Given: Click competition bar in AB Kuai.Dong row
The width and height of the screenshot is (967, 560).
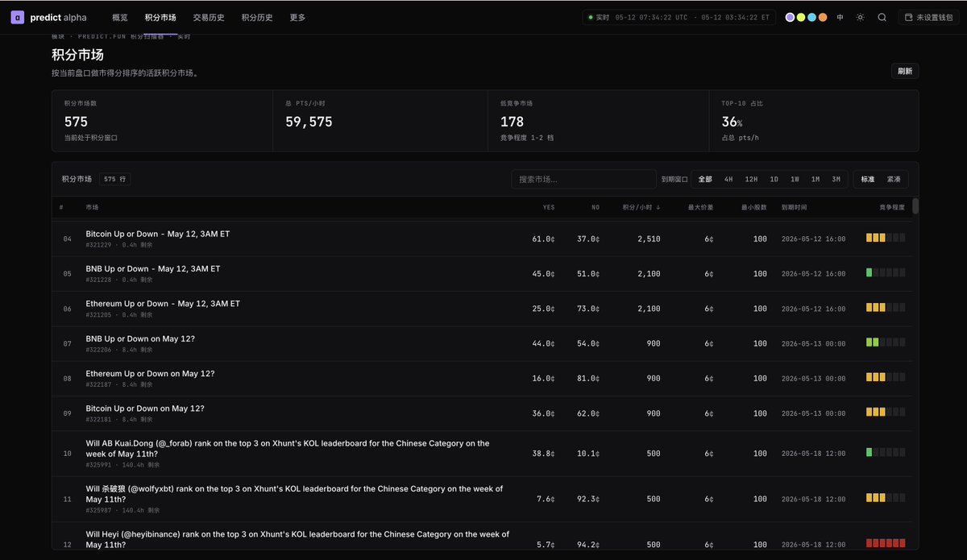Looking at the screenshot, I should [886, 452].
